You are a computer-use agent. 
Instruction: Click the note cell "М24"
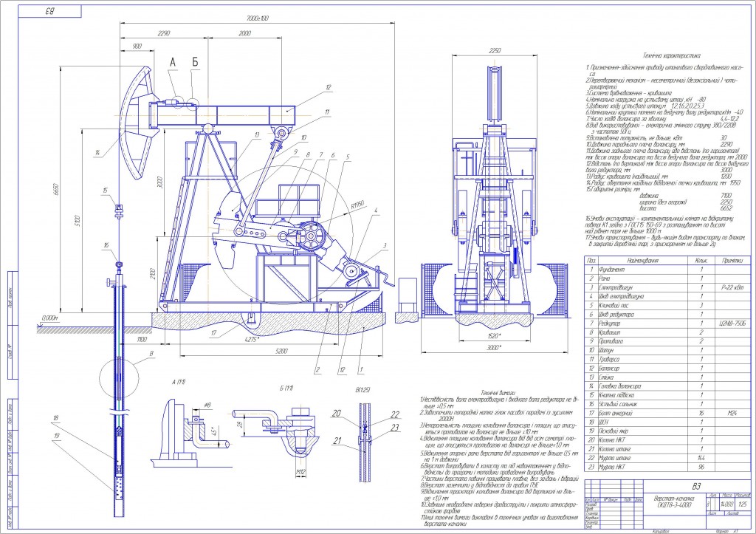point(733,414)
